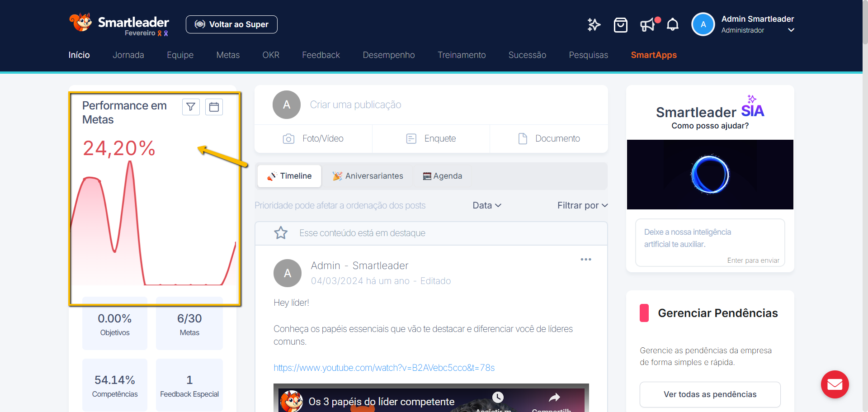868x412 pixels.
Task: Open the Desempenho menu
Action: coord(389,55)
